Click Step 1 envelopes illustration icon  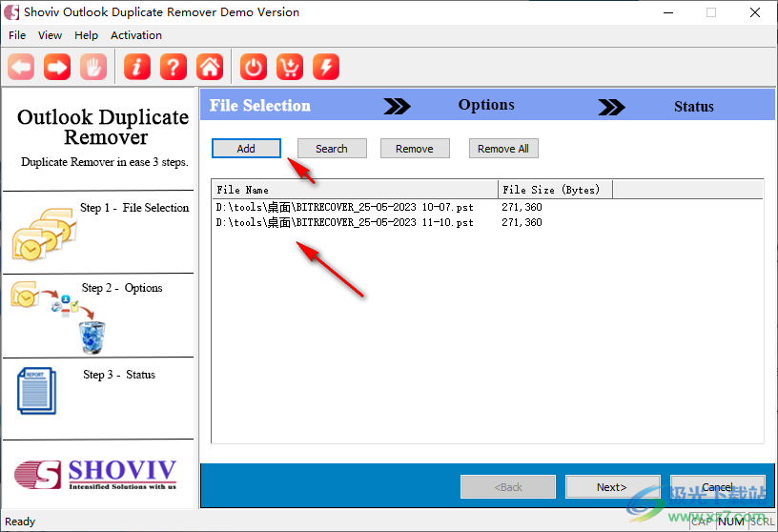click(44, 235)
